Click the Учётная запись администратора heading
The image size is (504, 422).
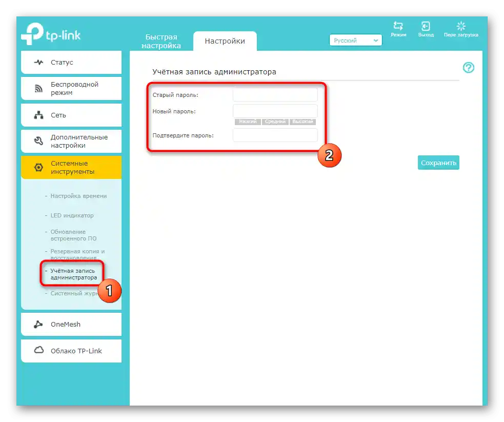(x=214, y=72)
